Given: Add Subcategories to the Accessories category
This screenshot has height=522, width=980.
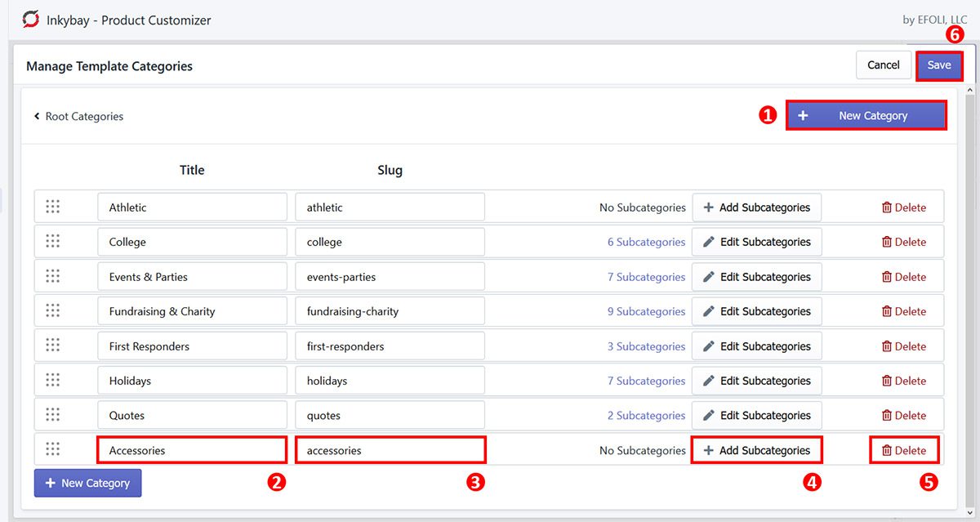Looking at the screenshot, I should point(756,448).
